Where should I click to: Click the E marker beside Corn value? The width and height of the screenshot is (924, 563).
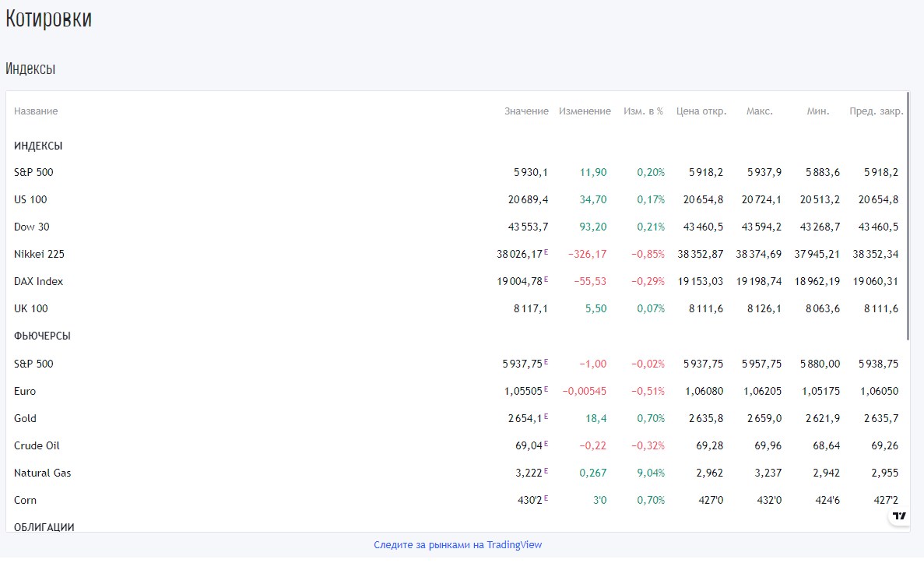tap(546, 498)
